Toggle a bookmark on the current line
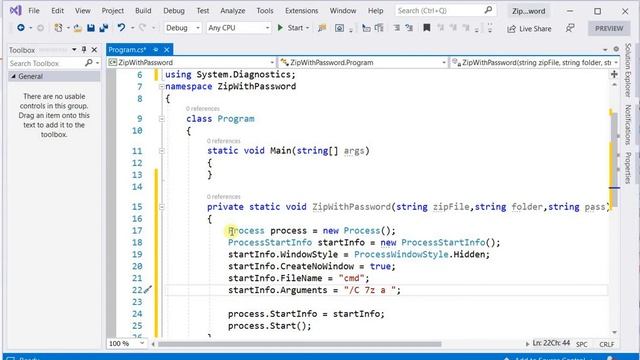 click(427, 28)
